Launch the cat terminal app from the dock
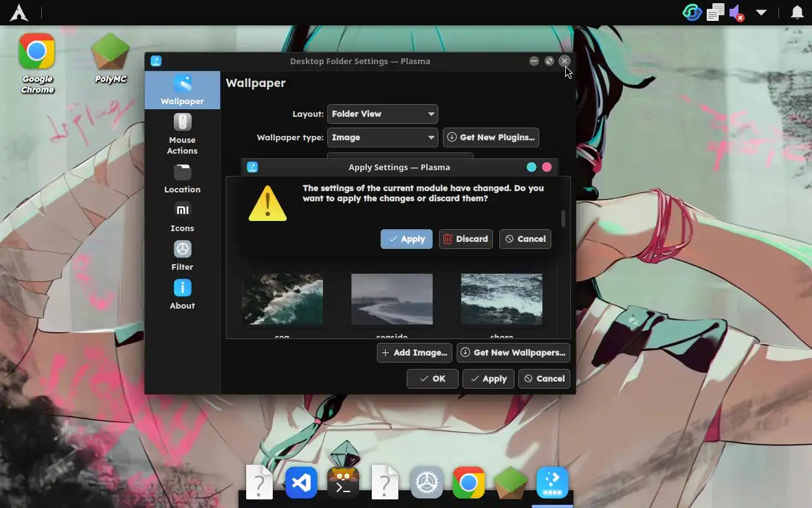The height and width of the screenshot is (508, 812). [343, 484]
